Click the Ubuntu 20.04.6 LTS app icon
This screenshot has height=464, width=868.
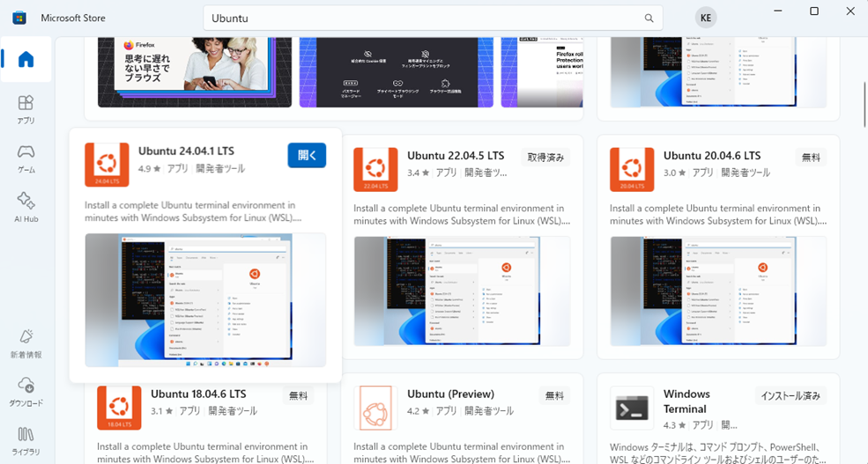coord(632,169)
